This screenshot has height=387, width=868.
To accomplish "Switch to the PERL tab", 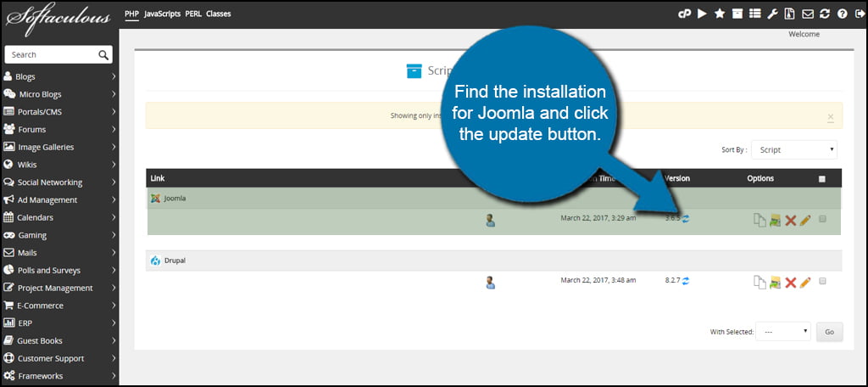I will click(x=193, y=14).
